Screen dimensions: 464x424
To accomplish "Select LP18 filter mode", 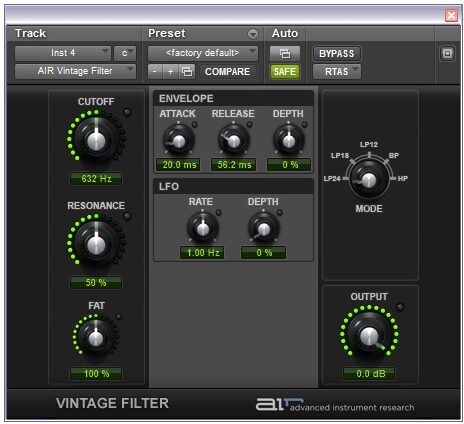I will coord(340,156).
